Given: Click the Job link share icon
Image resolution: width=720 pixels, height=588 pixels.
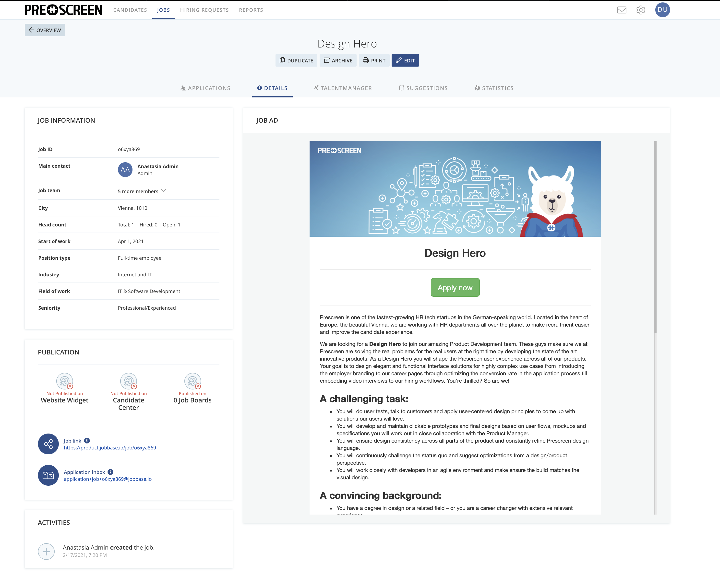Looking at the screenshot, I should click(48, 444).
